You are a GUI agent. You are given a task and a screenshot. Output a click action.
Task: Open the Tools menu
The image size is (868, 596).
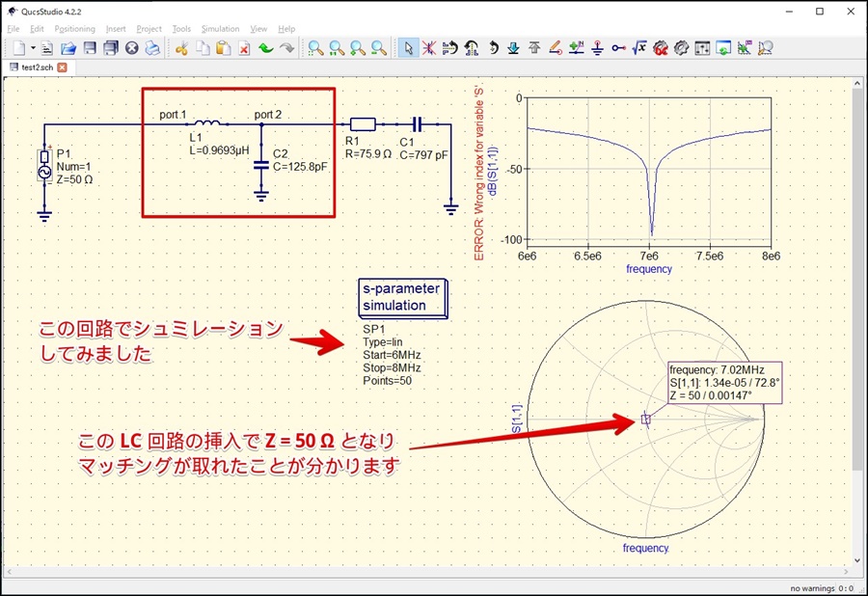tap(181, 29)
